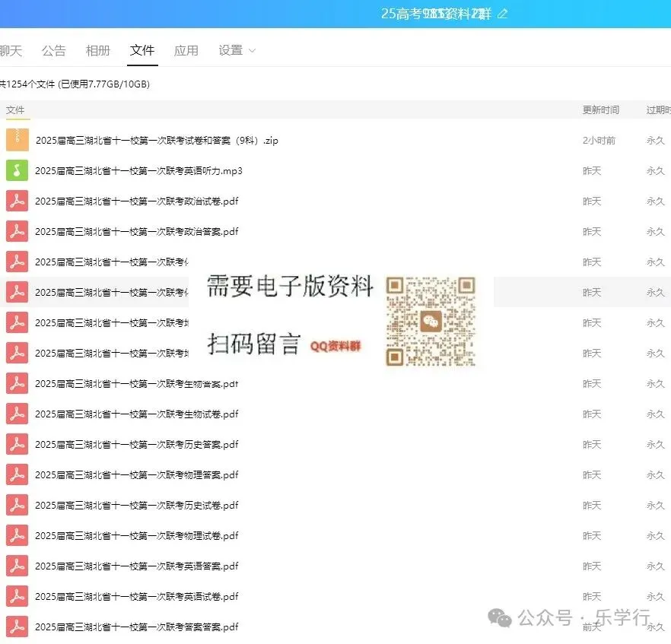Open file 联考生物试卷.pdf
Viewport: 671px width, 644px height.
pos(136,414)
